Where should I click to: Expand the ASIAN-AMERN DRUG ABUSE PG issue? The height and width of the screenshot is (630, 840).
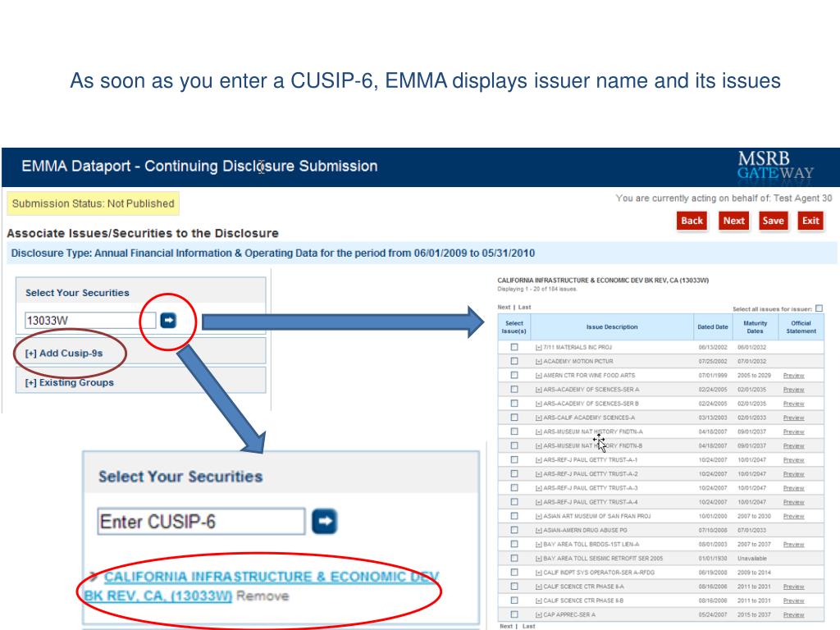tap(538, 531)
